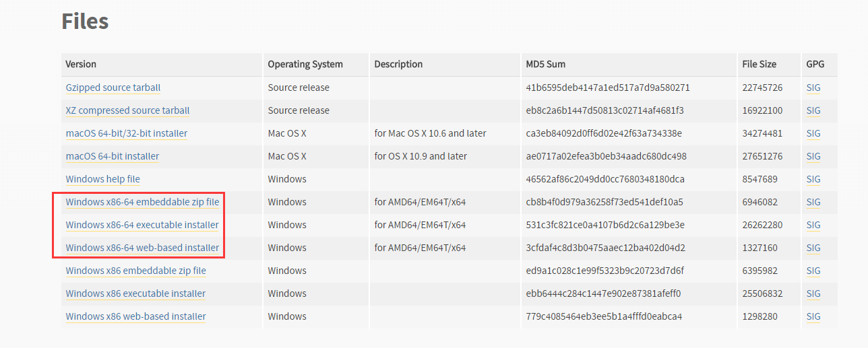Download the XZ compressed source tarball

(x=127, y=110)
